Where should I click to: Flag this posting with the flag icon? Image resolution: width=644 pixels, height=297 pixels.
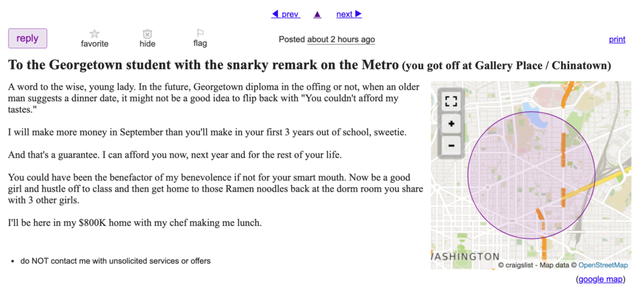200,34
